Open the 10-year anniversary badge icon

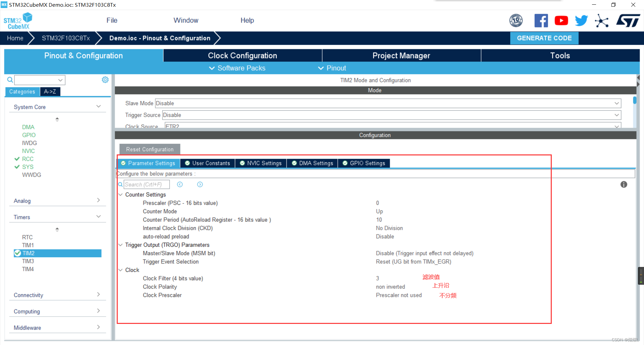click(x=516, y=21)
